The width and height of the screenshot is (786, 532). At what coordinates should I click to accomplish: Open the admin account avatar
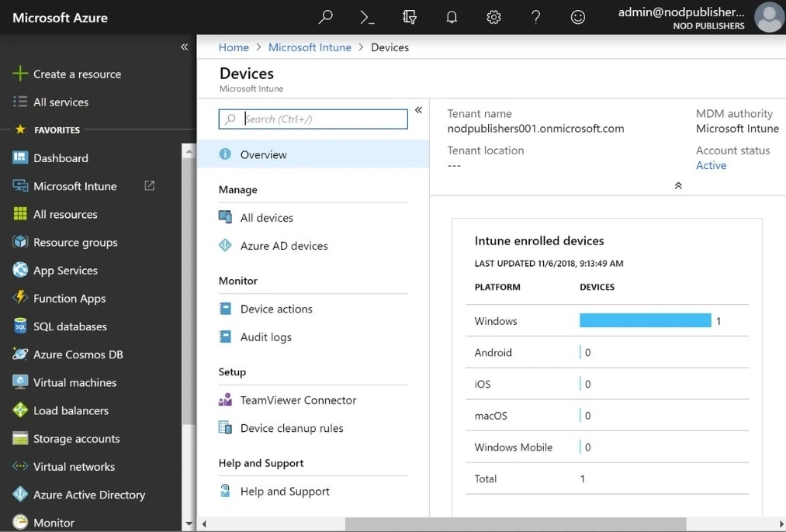(769, 17)
